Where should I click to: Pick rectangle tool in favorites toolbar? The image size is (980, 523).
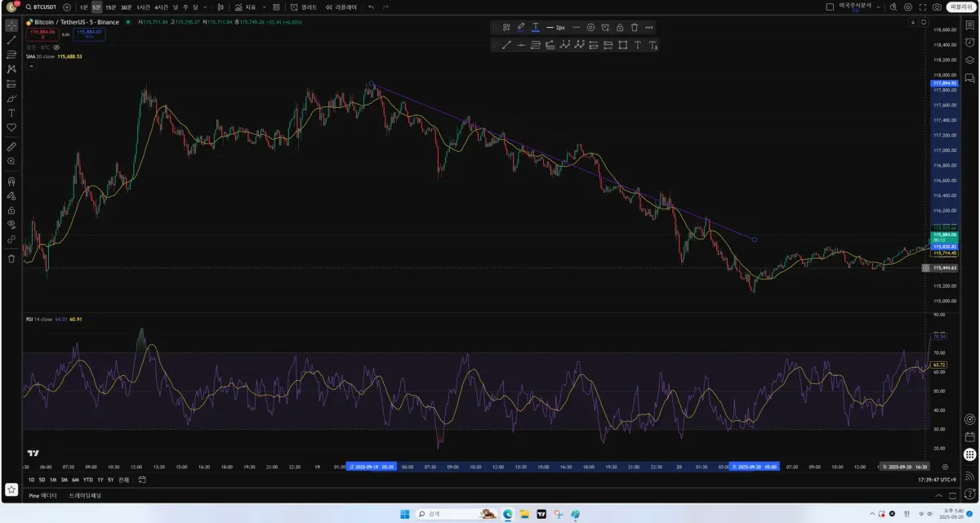pyautogui.click(x=622, y=45)
